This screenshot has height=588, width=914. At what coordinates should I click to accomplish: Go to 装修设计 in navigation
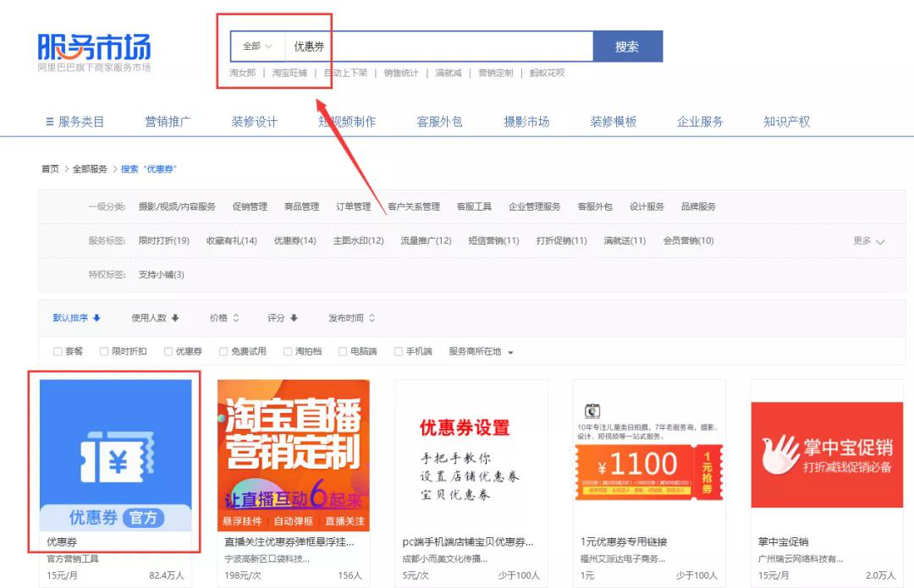click(254, 122)
